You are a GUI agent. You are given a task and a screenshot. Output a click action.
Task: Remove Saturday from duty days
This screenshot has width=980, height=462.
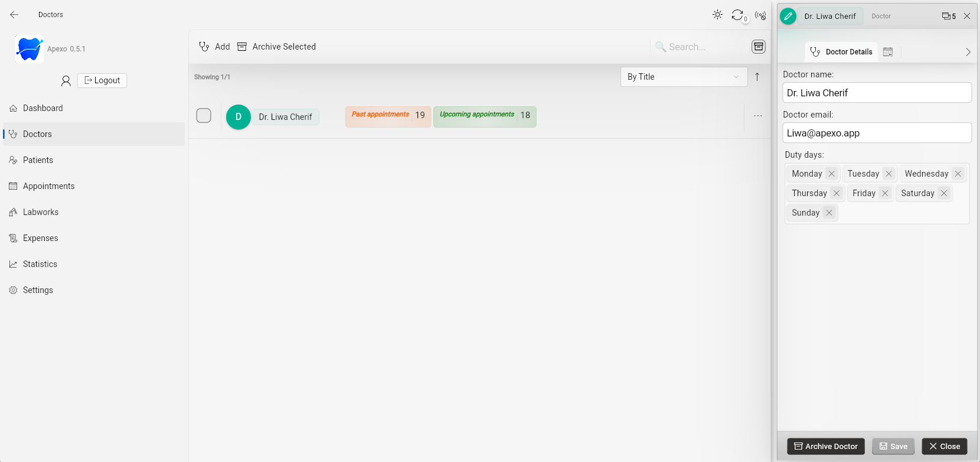[x=944, y=193]
